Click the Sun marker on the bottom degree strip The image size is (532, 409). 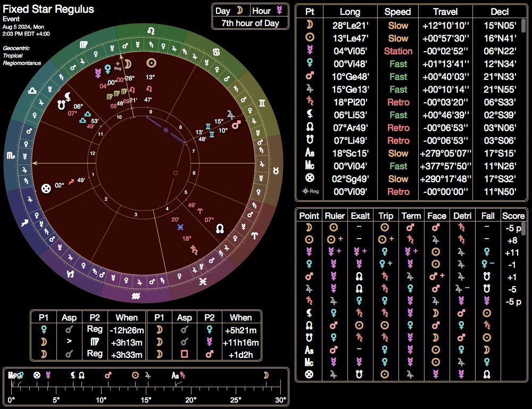135,375
